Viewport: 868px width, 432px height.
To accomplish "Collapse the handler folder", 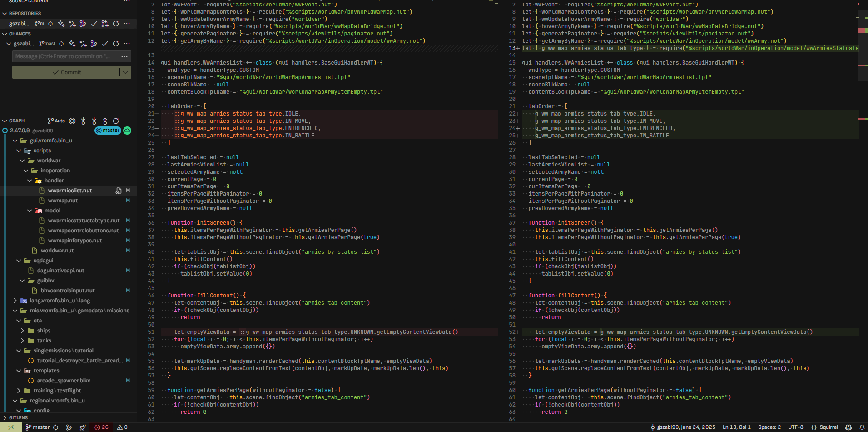I will pos(30,181).
